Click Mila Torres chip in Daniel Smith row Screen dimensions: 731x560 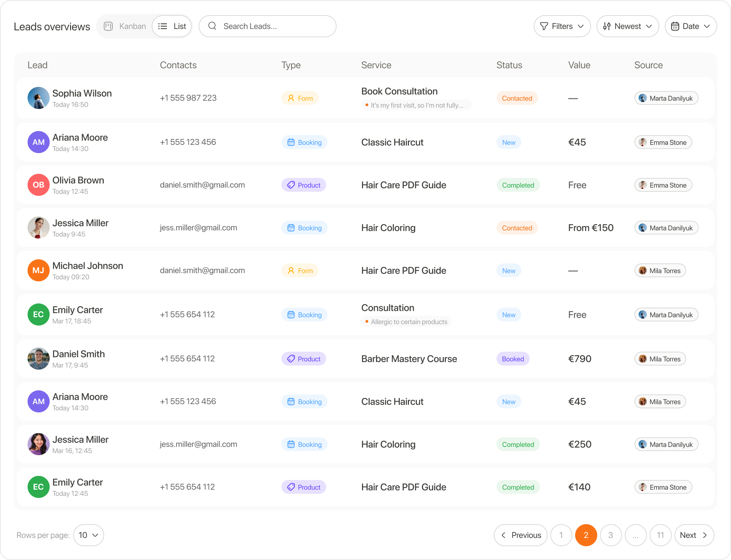point(660,359)
